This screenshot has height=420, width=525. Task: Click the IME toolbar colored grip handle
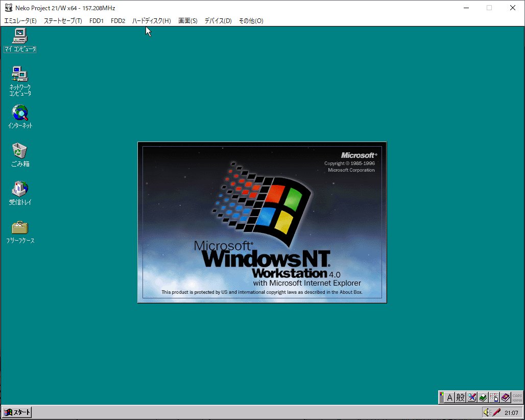coord(442,398)
